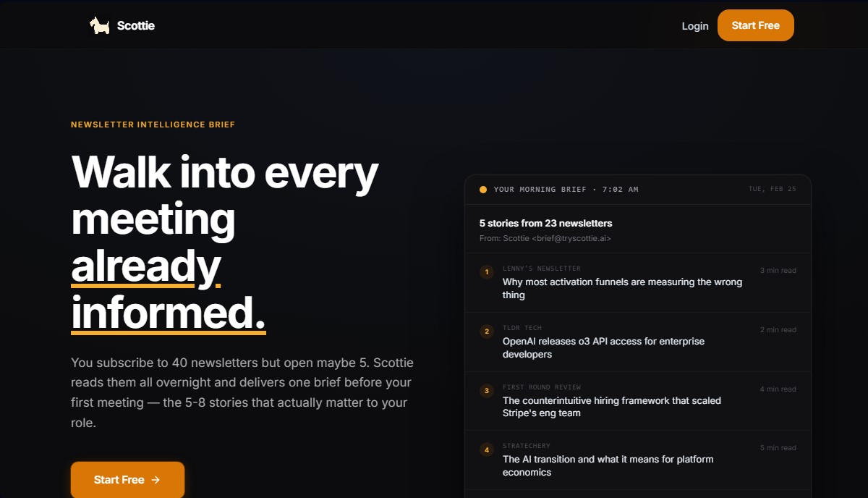Click the Start Free arrow button below the headline

(127, 480)
